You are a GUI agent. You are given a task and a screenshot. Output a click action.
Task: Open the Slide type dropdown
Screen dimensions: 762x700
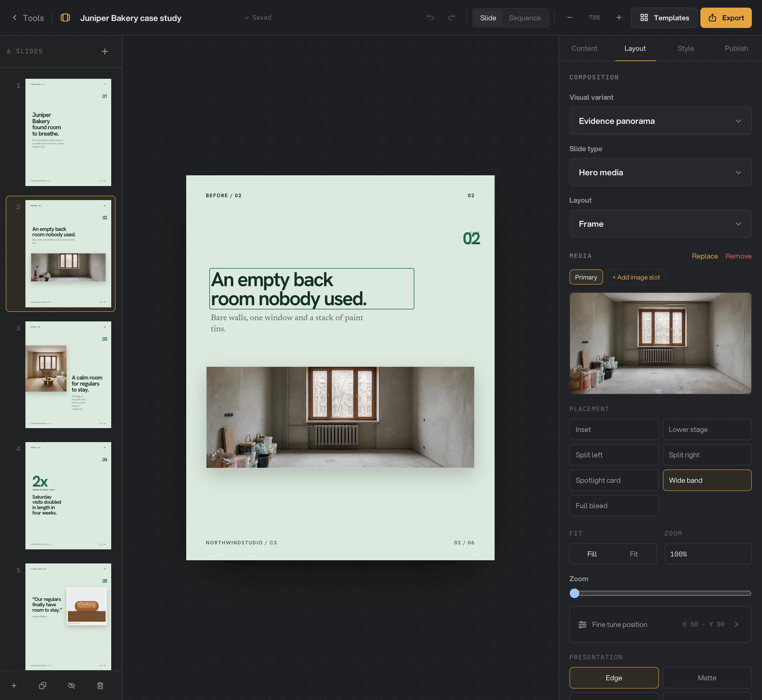(660, 172)
